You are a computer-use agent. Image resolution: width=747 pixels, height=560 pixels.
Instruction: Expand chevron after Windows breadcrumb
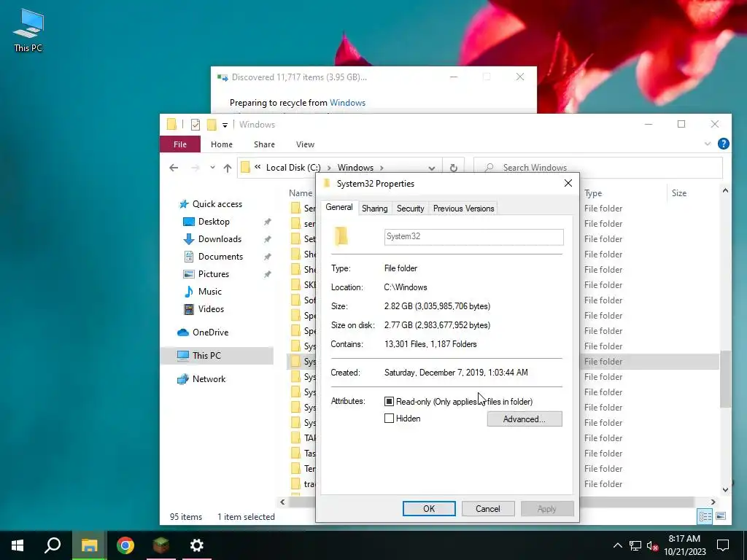(x=382, y=168)
